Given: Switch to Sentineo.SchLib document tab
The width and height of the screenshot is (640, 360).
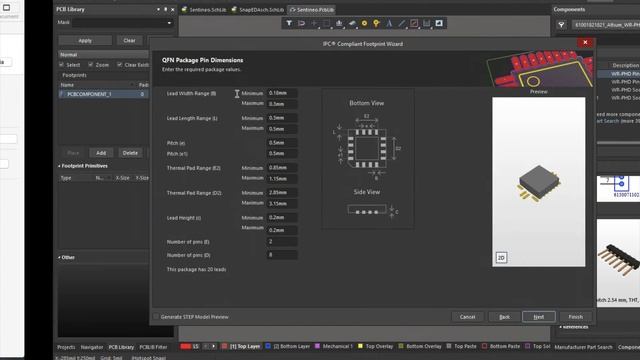Looking at the screenshot, I should click(x=204, y=9).
